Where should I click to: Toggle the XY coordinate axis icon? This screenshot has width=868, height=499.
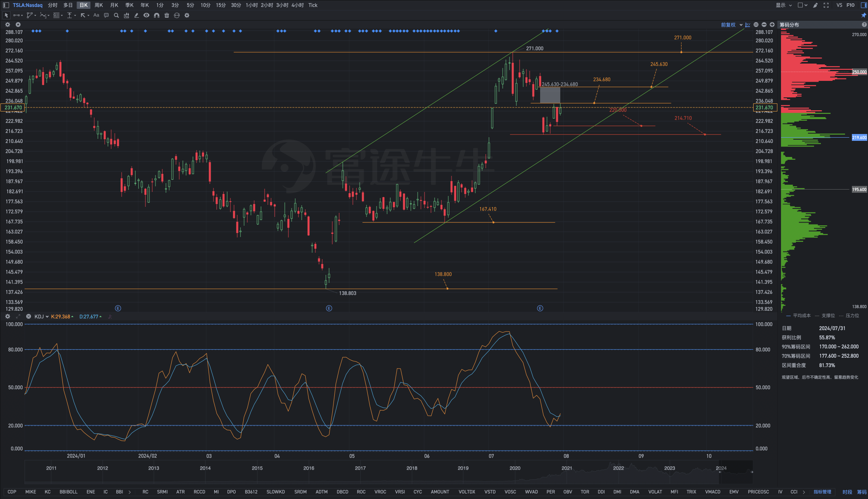pyautogui.click(x=748, y=25)
